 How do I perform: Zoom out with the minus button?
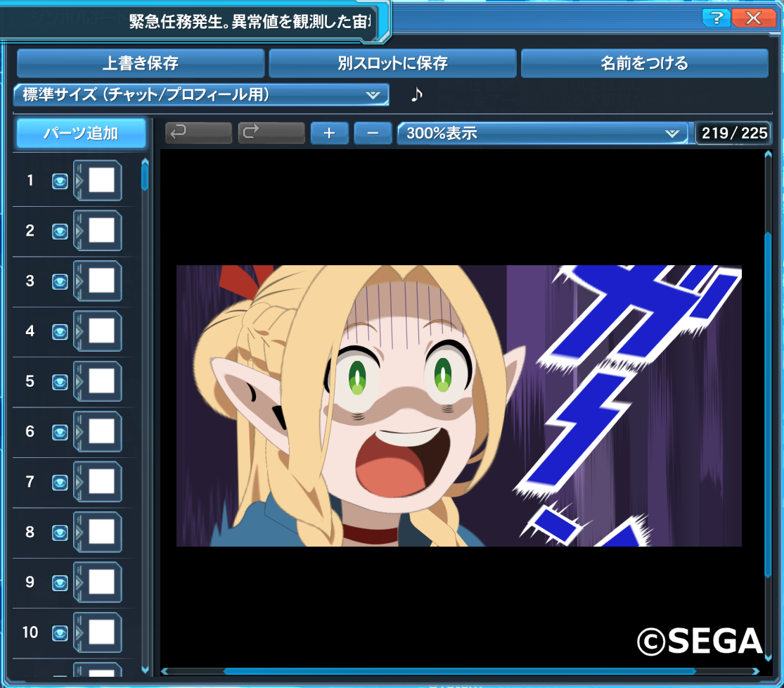373,133
